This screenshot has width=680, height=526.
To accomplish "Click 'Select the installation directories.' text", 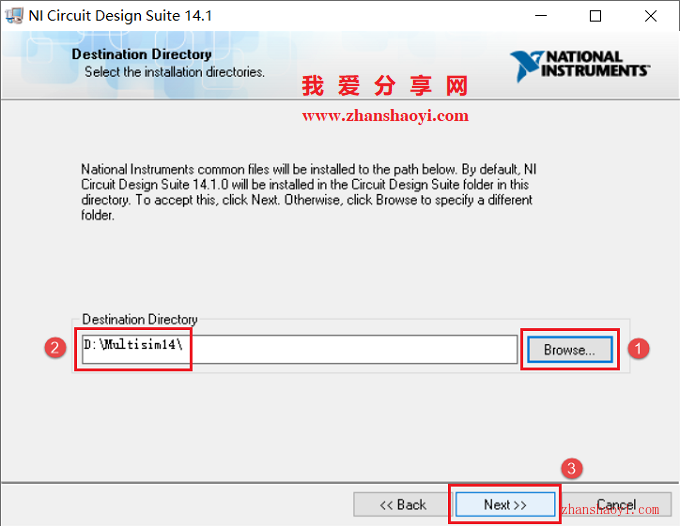I will coord(174,72).
